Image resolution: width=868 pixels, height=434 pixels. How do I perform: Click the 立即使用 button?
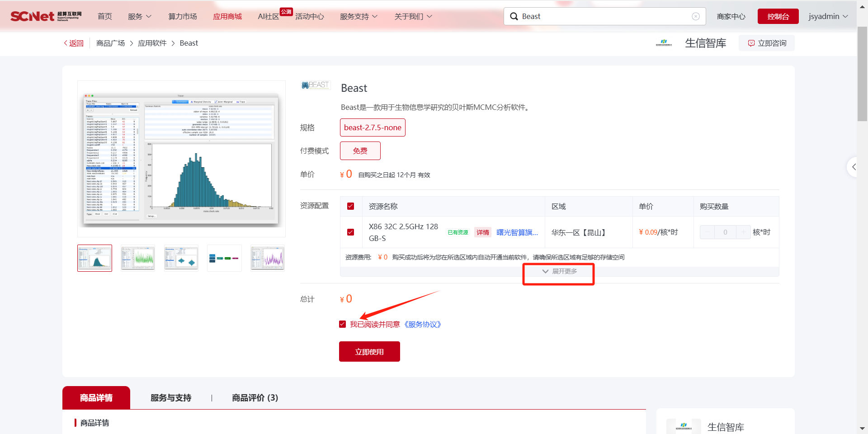pos(369,352)
